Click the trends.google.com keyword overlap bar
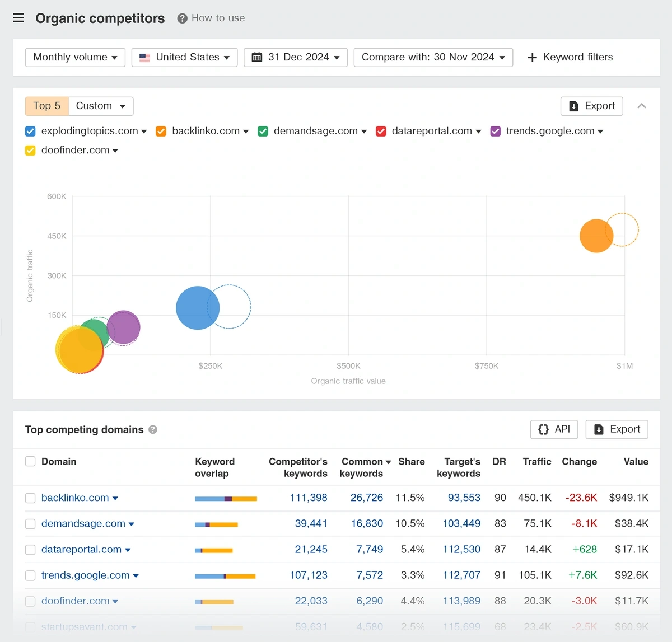This screenshot has height=642, width=672. click(225, 576)
